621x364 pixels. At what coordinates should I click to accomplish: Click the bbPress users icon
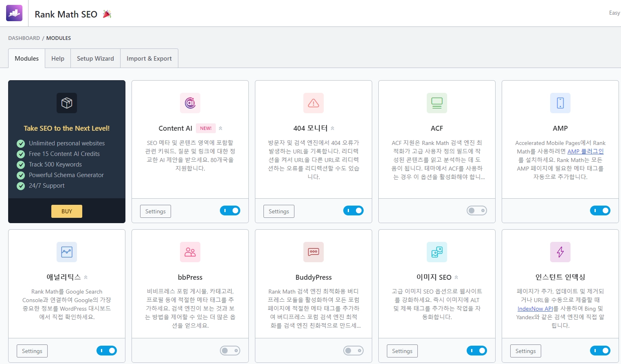[x=190, y=252]
